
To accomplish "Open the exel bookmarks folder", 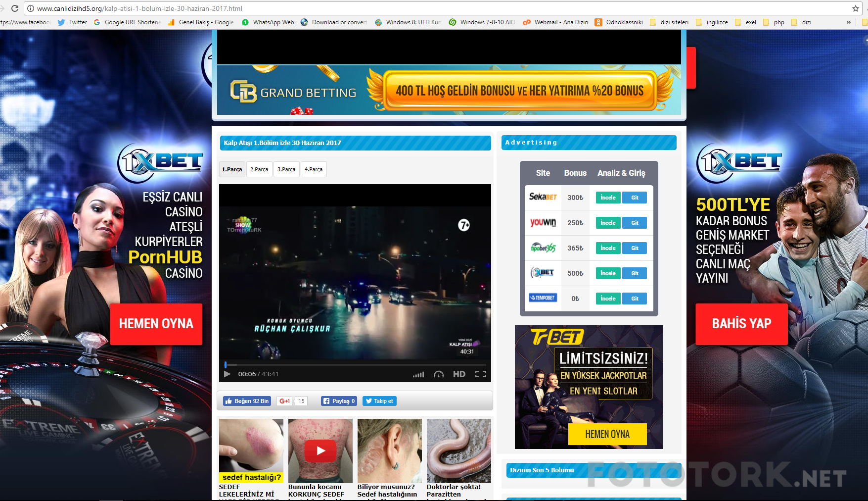I will click(x=745, y=22).
